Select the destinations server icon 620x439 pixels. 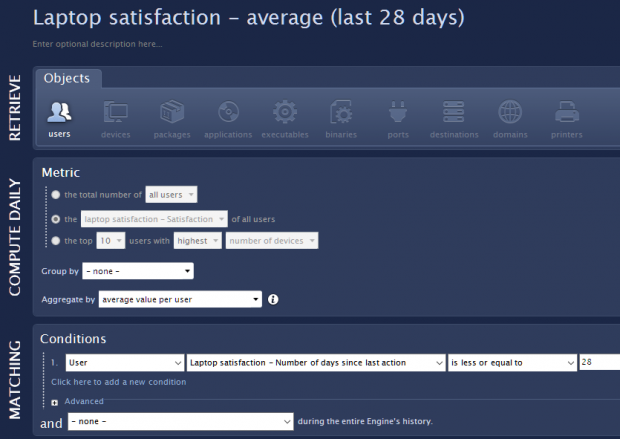(x=454, y=113)
